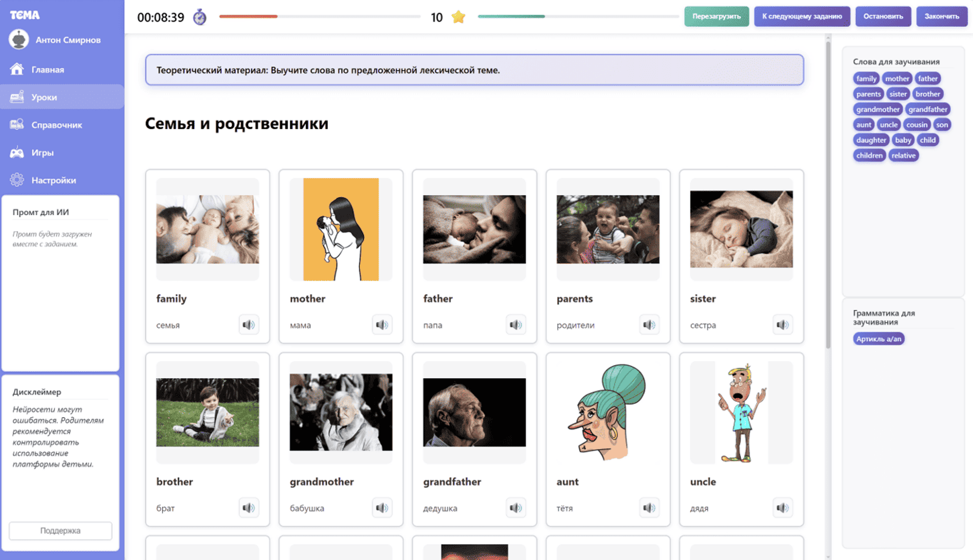Click the home icon beside Главная
Viewport: 973px width, 560px height.
pos(17,69)
